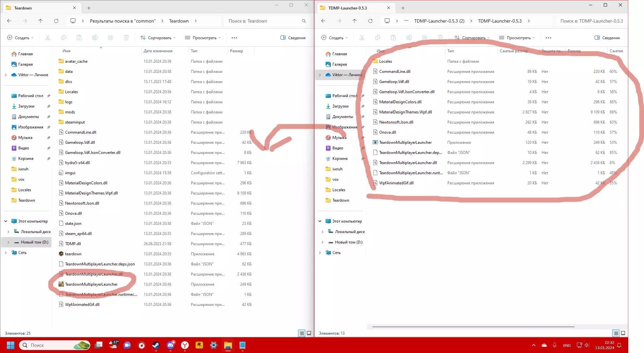Screen dimensions: 644x353
Task: Switch to details view in right window
Action: point(616,333)
